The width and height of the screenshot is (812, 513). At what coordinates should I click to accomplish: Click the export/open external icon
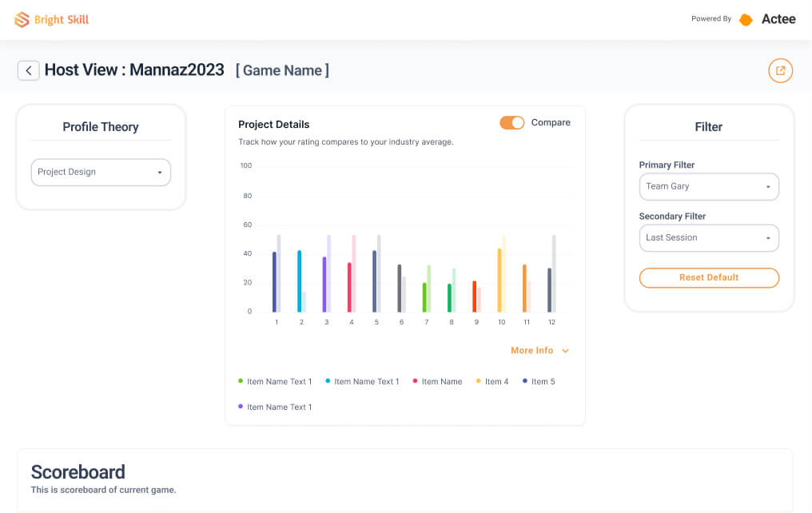780,70
